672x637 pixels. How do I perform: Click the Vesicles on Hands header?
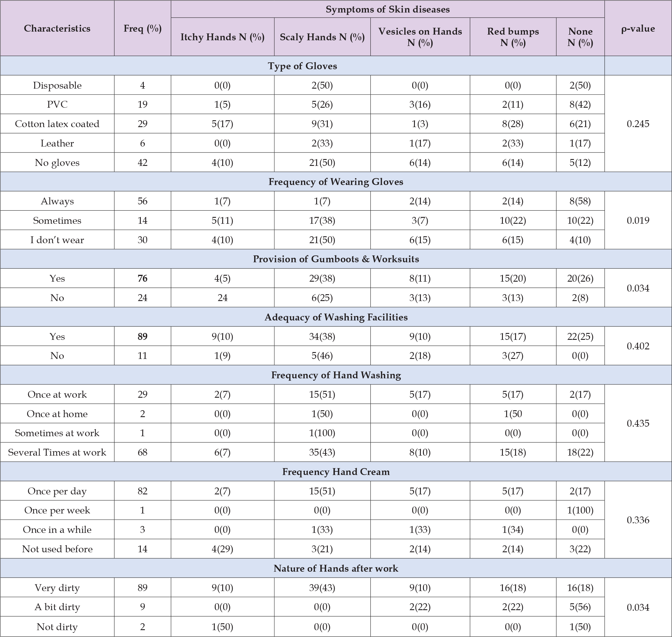[x=420, y=37]
